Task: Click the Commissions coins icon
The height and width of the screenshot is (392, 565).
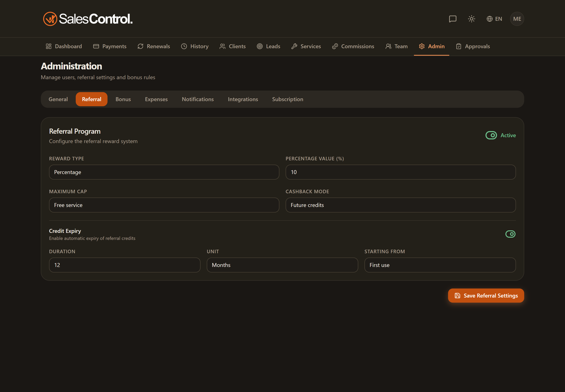Action: pyautogui.click(x=335, y=46)
